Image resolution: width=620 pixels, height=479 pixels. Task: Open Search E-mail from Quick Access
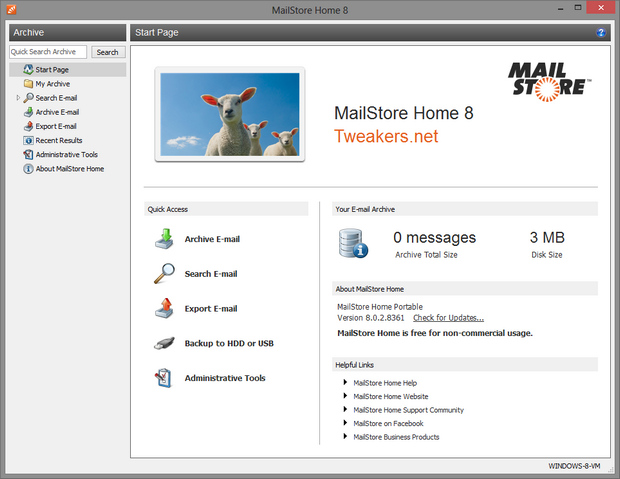pyautogui.click(x=211, y=274)
